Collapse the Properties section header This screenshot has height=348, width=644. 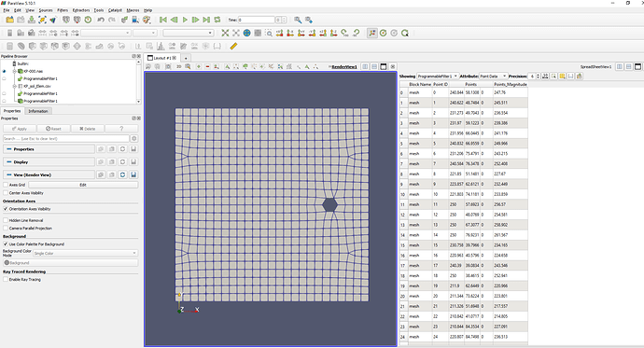49,149
